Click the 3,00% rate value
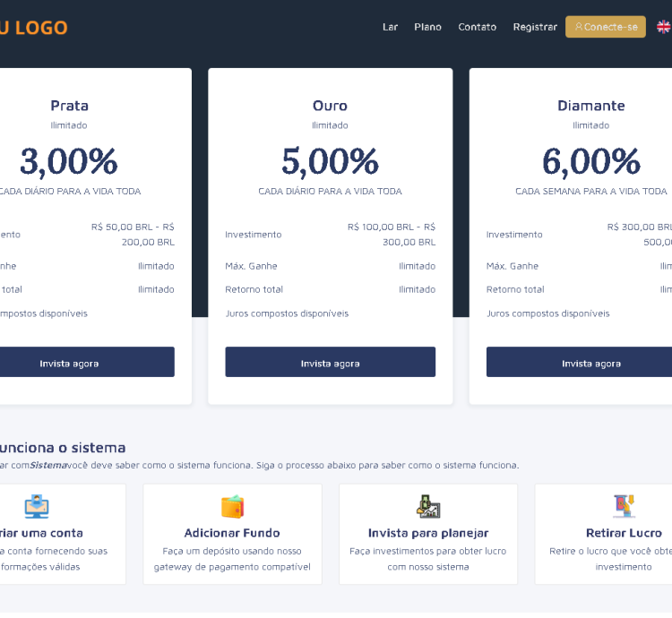672x618 pixels. click(69, 162)
